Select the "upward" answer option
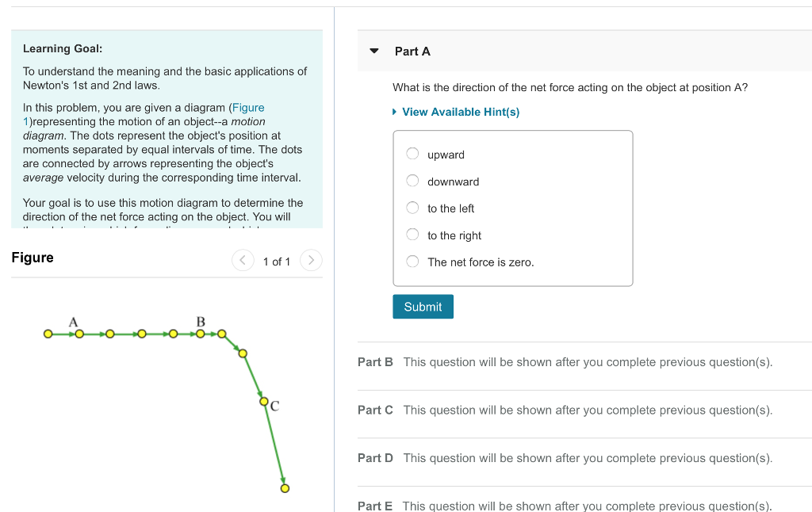 coord(412,153)
